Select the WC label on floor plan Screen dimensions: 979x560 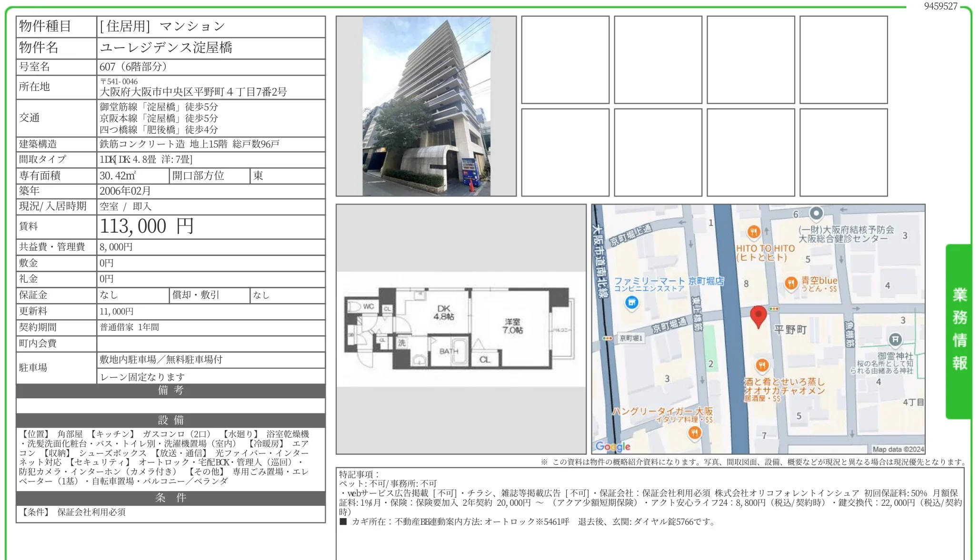pyautogui.click(x=368, y=306)
